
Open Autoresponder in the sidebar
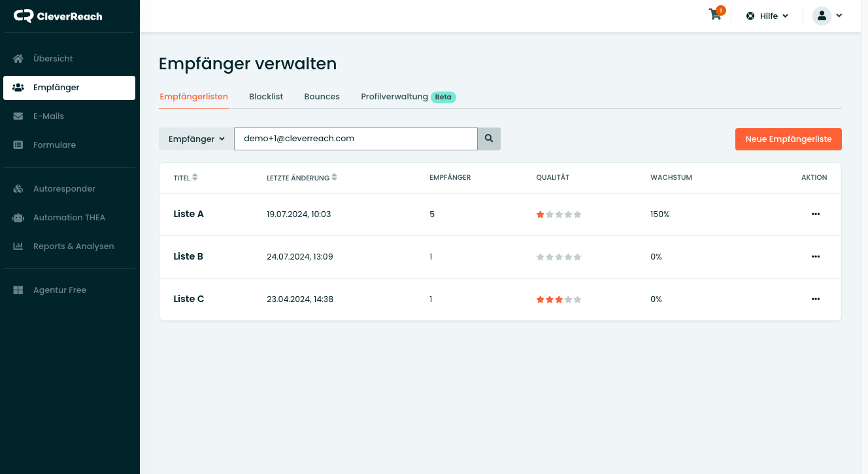point(69,188)
